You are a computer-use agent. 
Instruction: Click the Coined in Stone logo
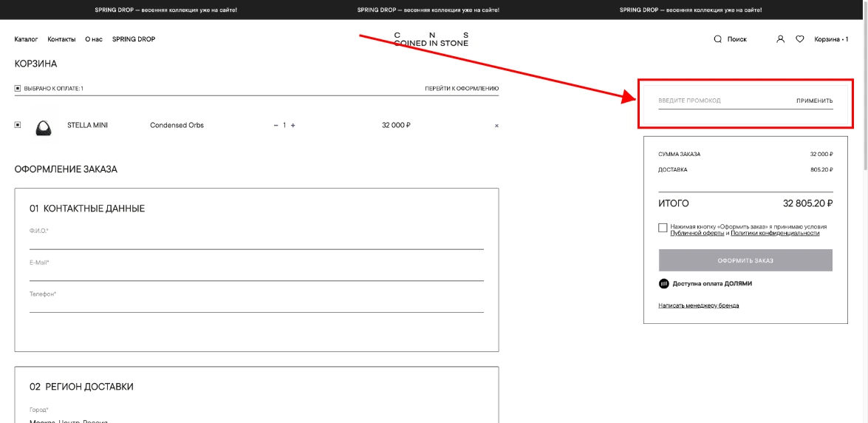431,38
